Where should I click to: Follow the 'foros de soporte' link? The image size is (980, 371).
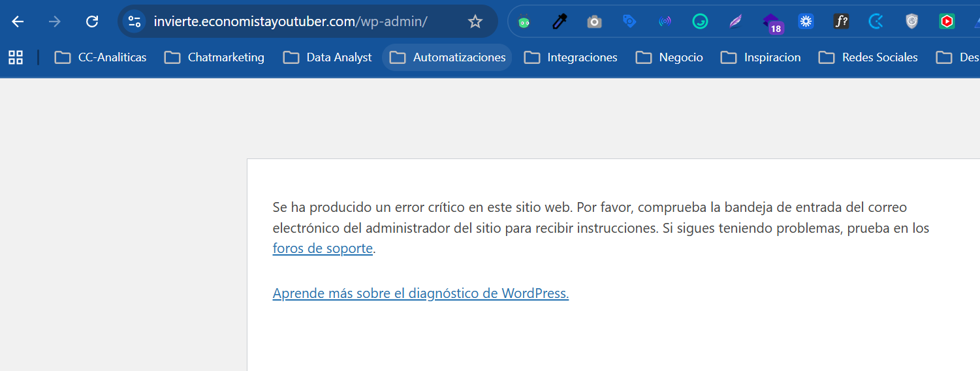point(323,248)
